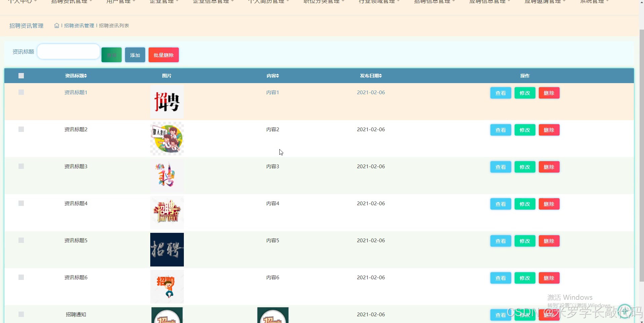Click 删除 for 资讯标题4

point(549,204)
